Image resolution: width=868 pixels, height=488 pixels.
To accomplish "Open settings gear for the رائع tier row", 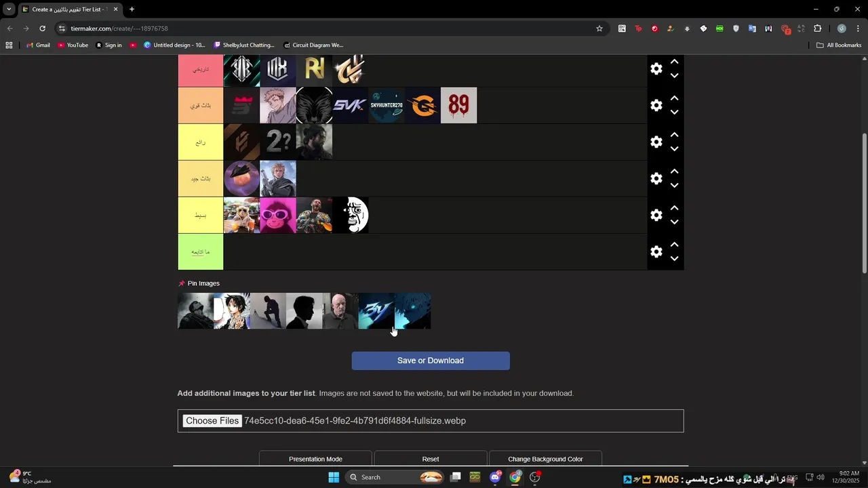I will pyautogui.click(x=656, y=142).
